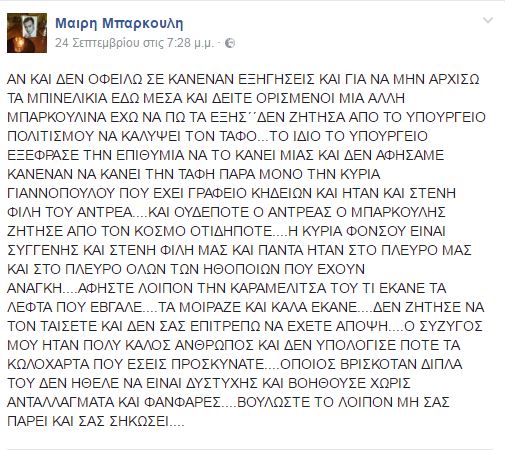
Task: Click the word ΚΩΛΟΧΑΡΤΑ in the post
Action: pyautogui.click(x=48, y=364)
